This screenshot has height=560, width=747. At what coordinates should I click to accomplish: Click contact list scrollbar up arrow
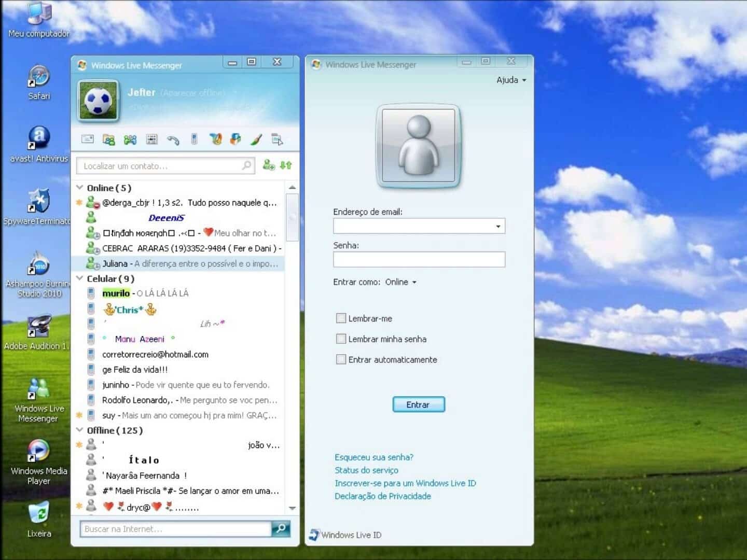pyautogui.click(x=292, y=187)
